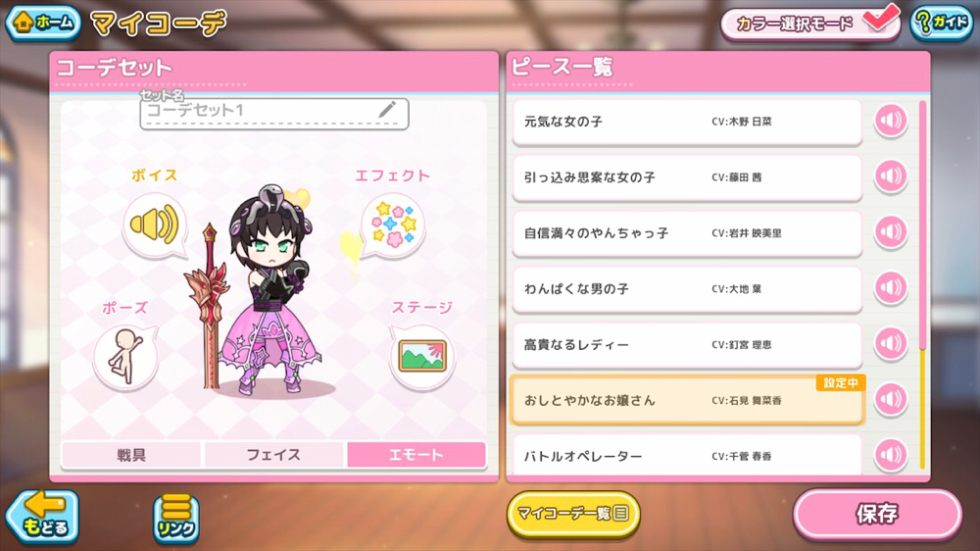
Task: Select the 引っ込み思案な女の子 voice entry
Action: tap(688, 177)
